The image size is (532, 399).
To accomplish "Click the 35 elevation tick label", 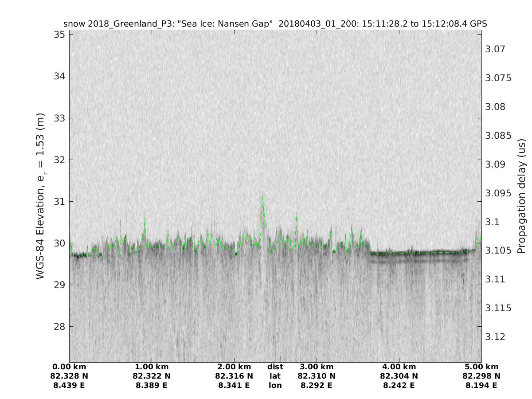I will [59, 34].
